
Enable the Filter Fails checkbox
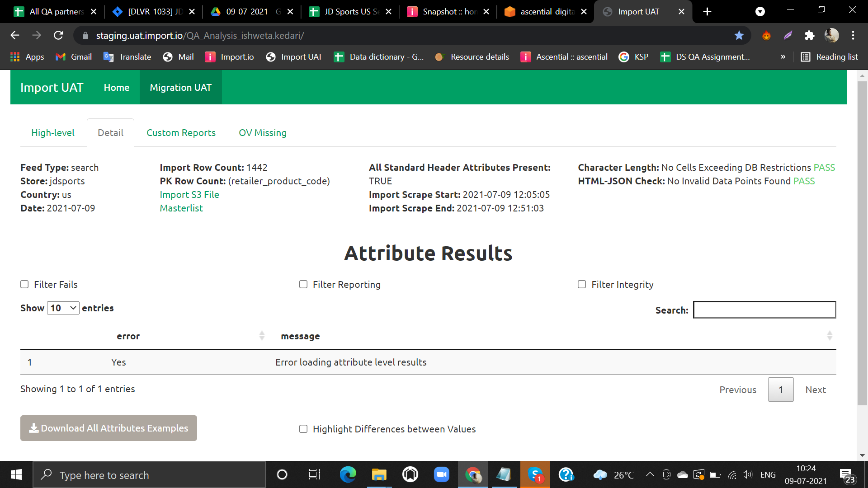[x=24, y=284]
